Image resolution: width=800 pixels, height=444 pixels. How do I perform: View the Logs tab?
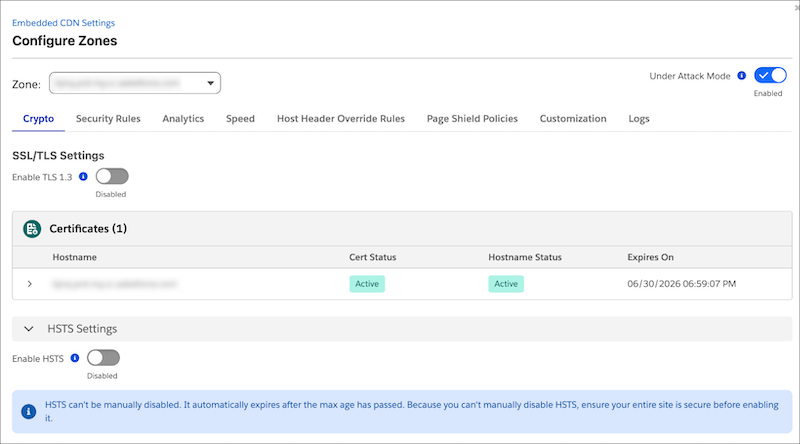639,119
